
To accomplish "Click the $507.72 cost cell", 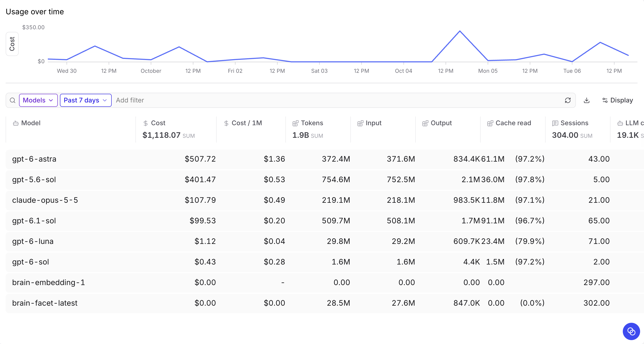I will tap(200, 159).
